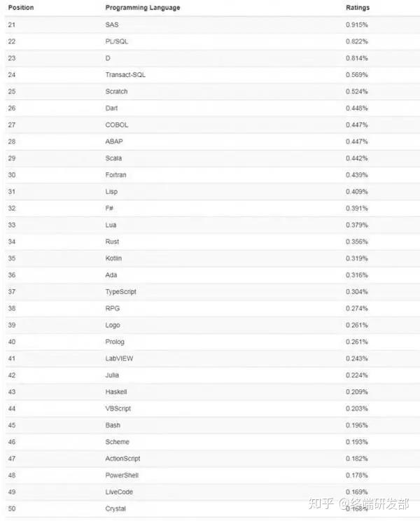Click the 0.915% rating value
This screenshot has width=420, height=521.
[x=357, y=25]
